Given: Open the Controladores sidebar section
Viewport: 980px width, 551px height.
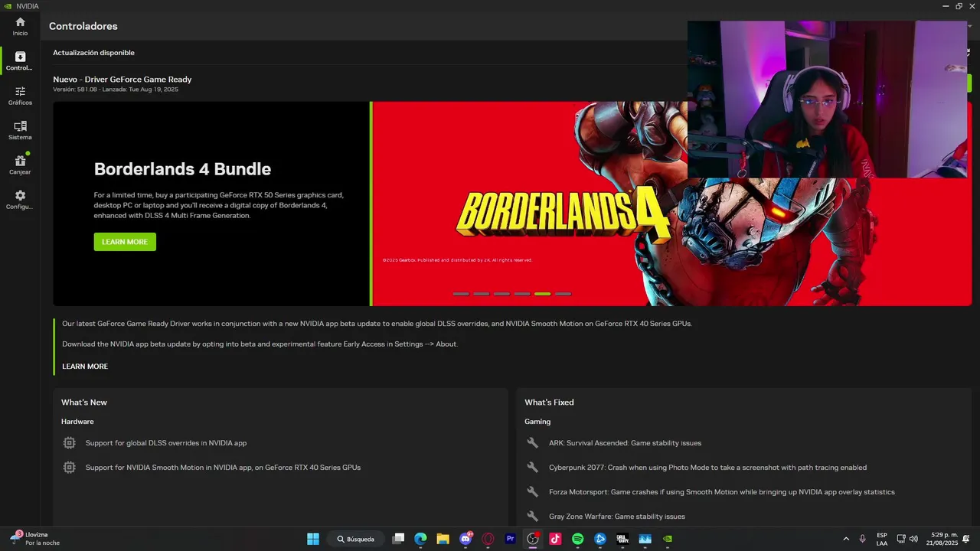Looking at the screenshot, I should [20, 61].
